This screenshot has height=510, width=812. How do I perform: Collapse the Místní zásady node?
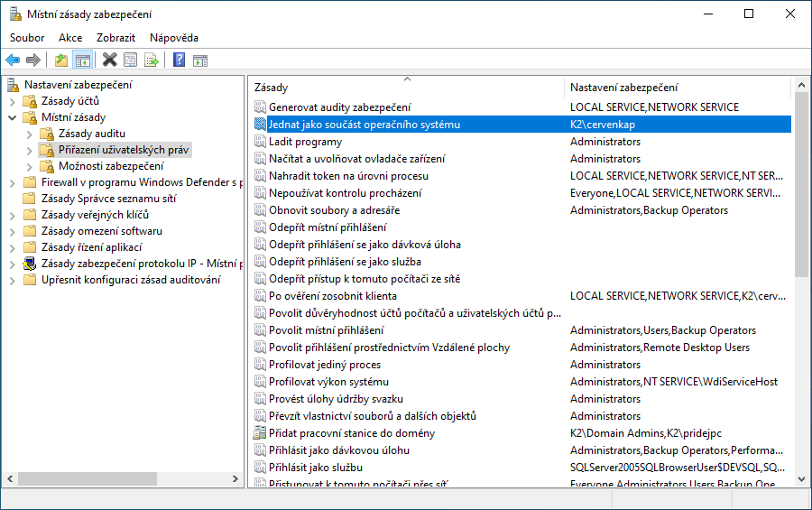coord(13,117)
